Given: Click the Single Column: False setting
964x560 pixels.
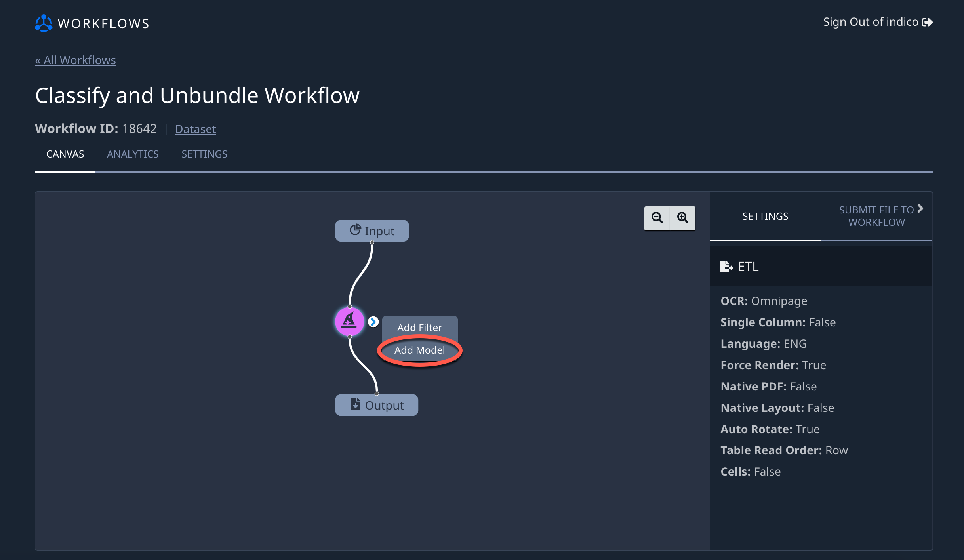Looking at the screenshot, I should [x=778, y=322].
